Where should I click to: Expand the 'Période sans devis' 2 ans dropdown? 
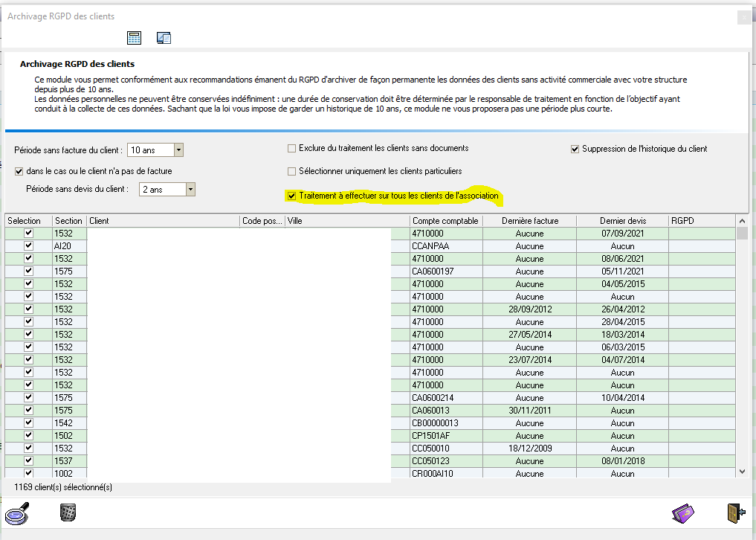(190, 190)
